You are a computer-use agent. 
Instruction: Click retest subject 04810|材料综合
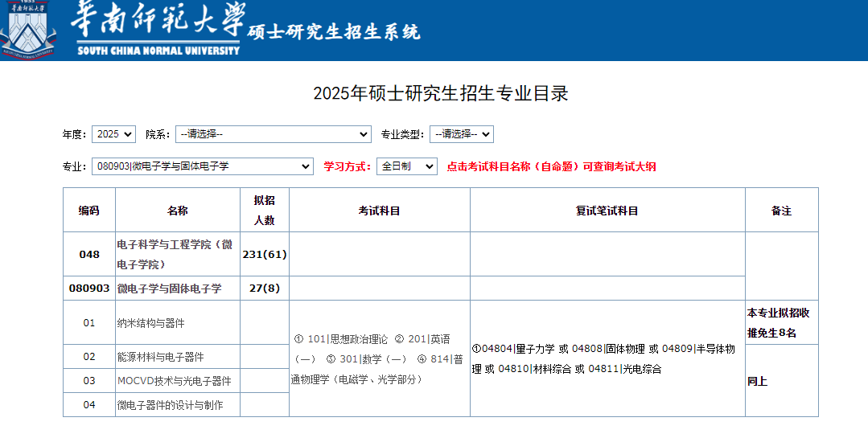coord(535,369)
